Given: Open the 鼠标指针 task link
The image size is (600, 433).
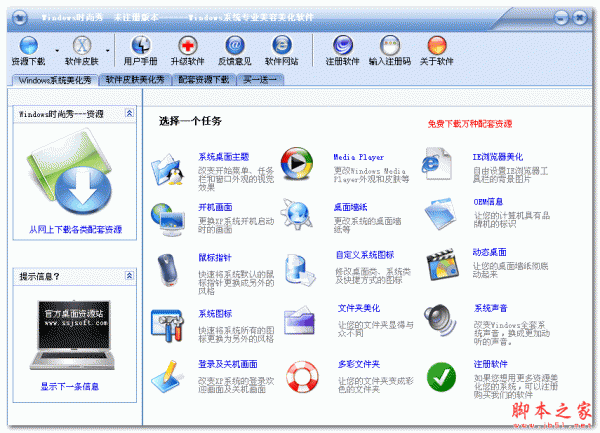Looking at the screenshot, I should [x=215, y=258].
